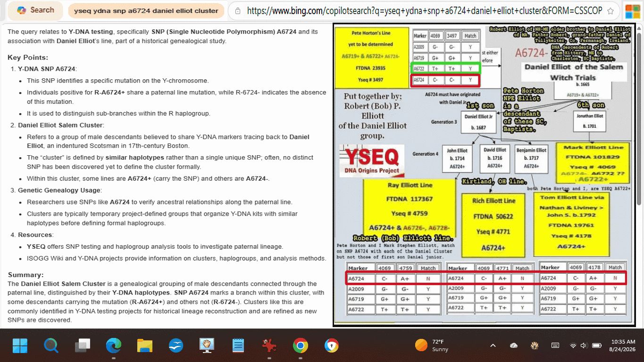Click the Bing URL address bar
644x362 pixels.
tap(424, 10)
